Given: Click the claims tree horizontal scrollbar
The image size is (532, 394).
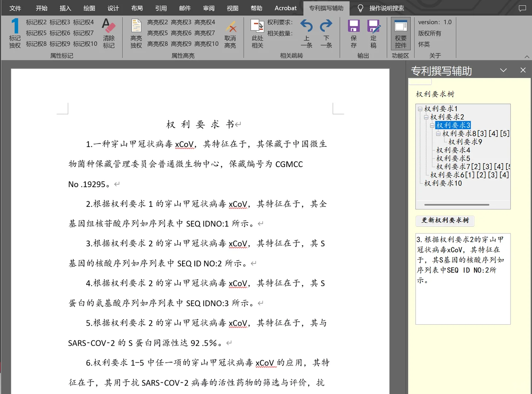Looking at the screenshot, I should (x=456, y=205).
